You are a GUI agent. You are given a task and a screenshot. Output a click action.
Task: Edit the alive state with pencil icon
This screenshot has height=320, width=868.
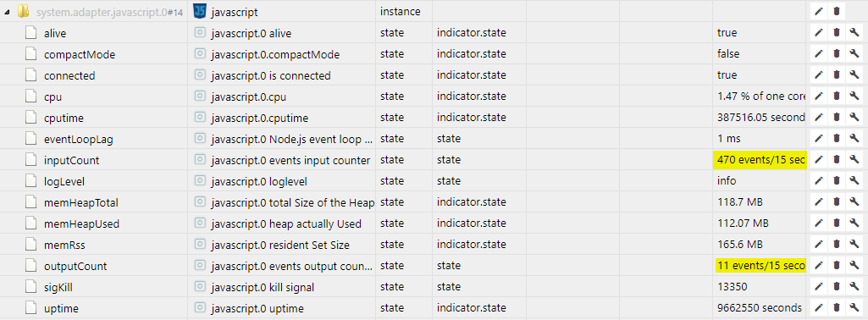pyautogui.click(x=819, y=33)
